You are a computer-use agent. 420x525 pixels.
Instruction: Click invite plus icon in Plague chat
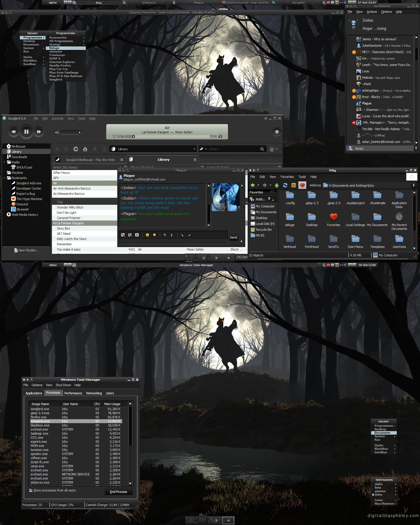coord(164,235)
